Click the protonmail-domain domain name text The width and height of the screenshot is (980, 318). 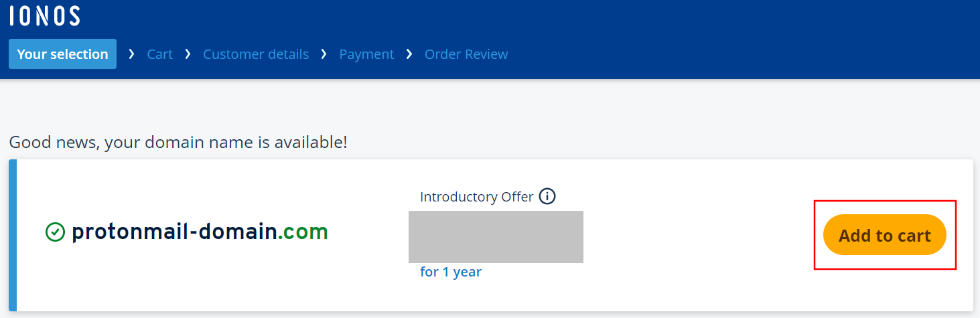point(174,232)
